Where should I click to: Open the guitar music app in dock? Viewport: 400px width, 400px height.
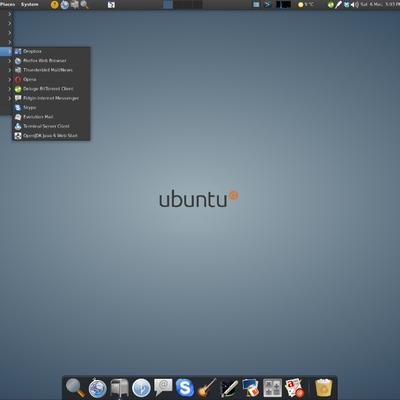pyautogui.click(x=207, y=388)
